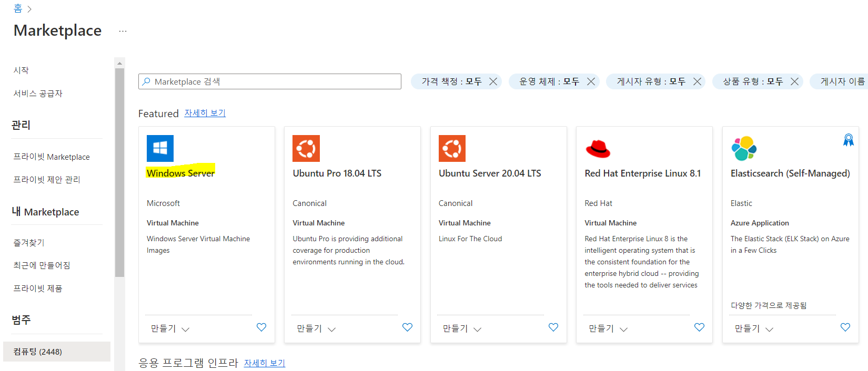Click into the Marketplace 검색 field
This screenshot has width=868, height=371.
(x=270, y=81)
